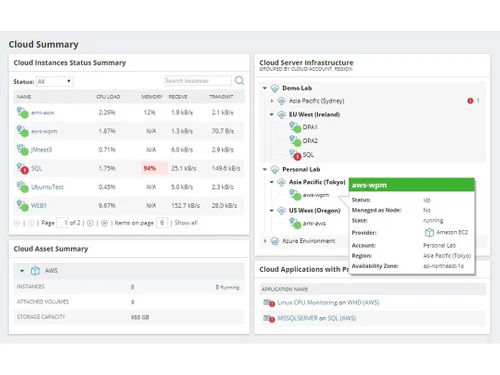Open the aws-wpm instance link in table
This screenshot has width=500, height=375.
[x=44, y=131]
